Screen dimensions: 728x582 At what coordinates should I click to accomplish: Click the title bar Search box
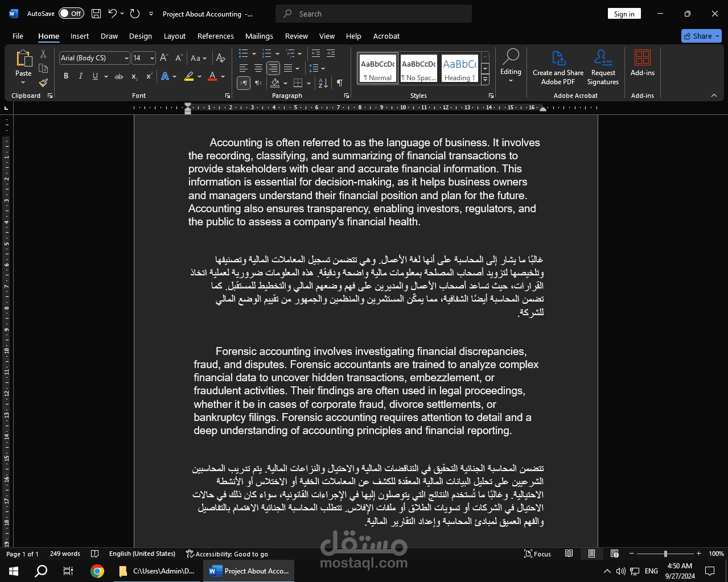click(373, 14)
